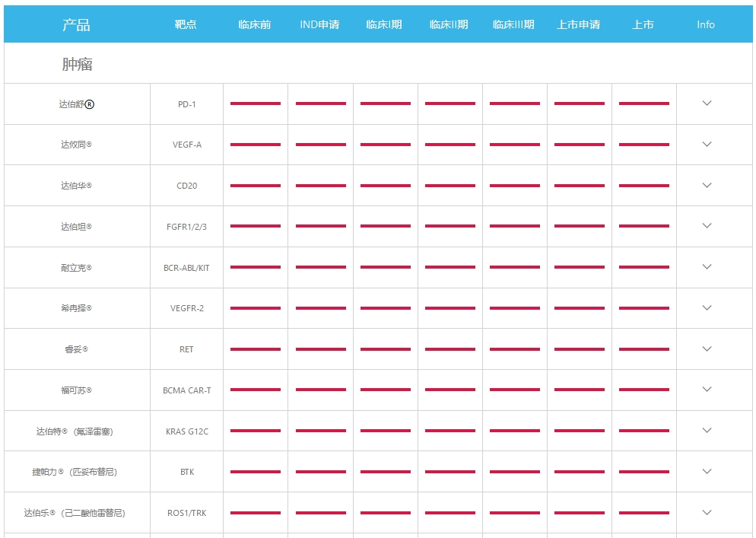Click the 产品 column header
The width and height of the screenshot is (756, 538).
tap(76, 25)
